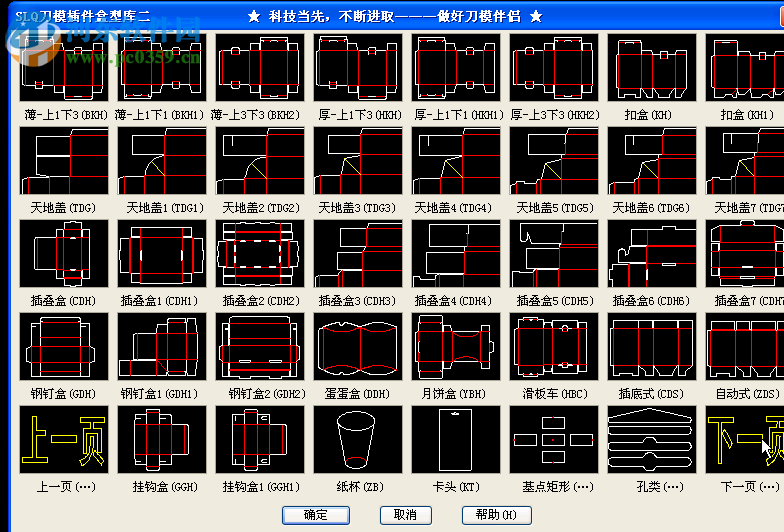Select the 插叠盒3 (CDH3) thumbnail
Viewport: 784px width, 532px height.
coord(358,254)
